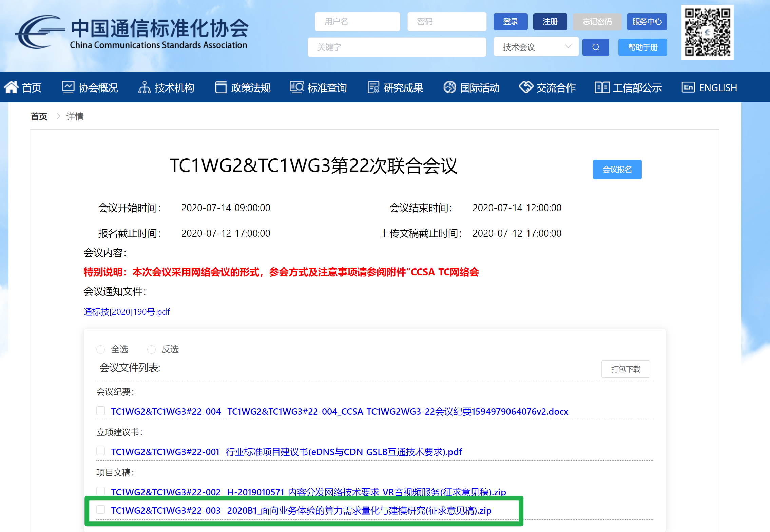Click the En language icon
770x532 pixels.
(688, 87)
